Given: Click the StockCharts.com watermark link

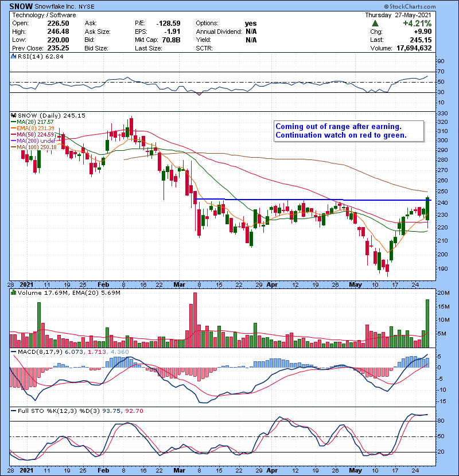Looking at the screenshot, I should (x=410, y=6).
